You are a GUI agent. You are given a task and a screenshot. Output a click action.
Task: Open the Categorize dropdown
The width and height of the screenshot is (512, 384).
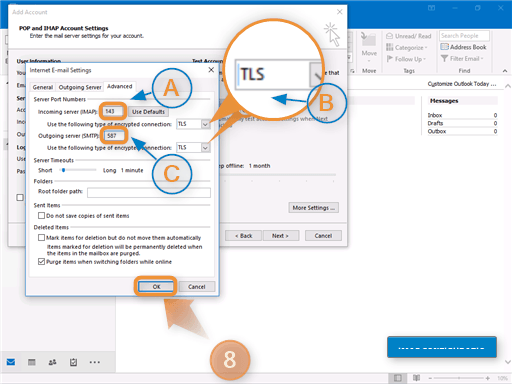pos(407,48)
